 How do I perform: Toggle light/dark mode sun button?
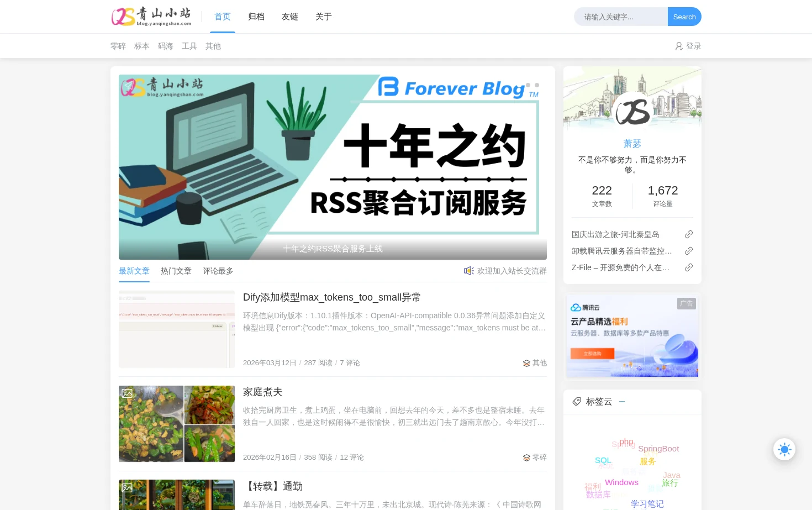pos(784,449)
